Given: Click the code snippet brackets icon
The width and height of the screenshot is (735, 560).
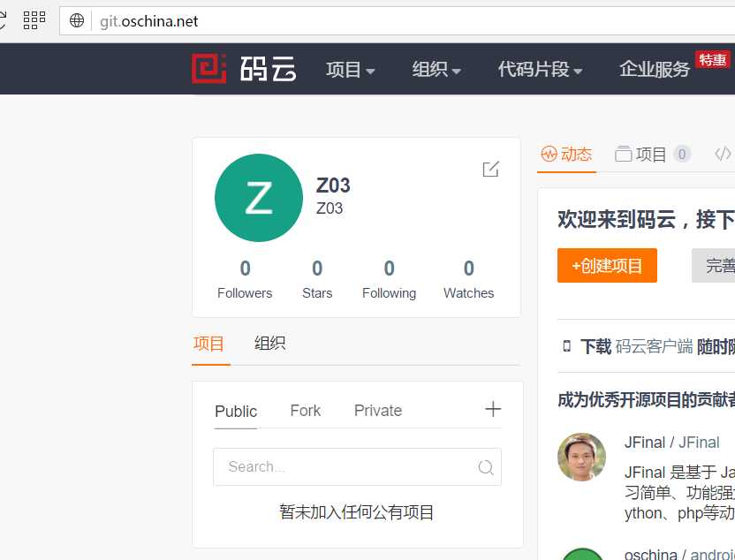Looking at the screenshot, I should [723, 154].
